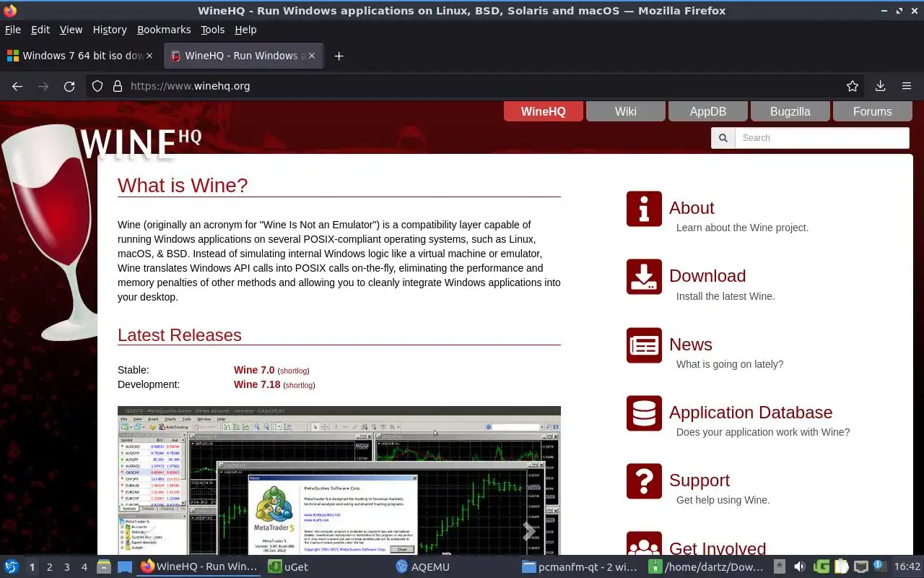Screen dimensions: 924x578
Task: Focus the WineHQ search field
Action: (x=822, y=138)
